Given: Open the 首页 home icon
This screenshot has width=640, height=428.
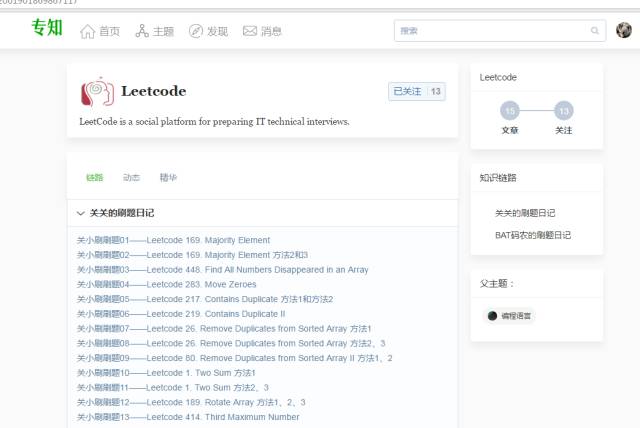Looking at the screenshot, I should [87, 31].
